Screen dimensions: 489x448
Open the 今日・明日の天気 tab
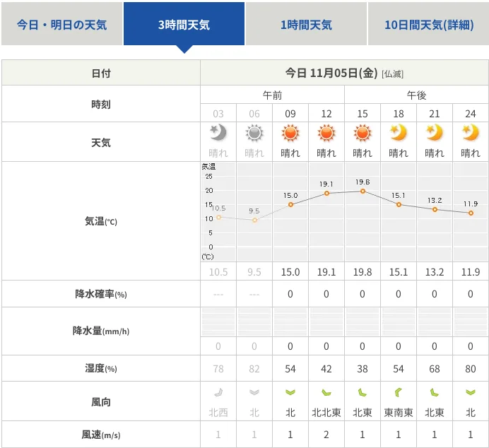pos(61,24)
